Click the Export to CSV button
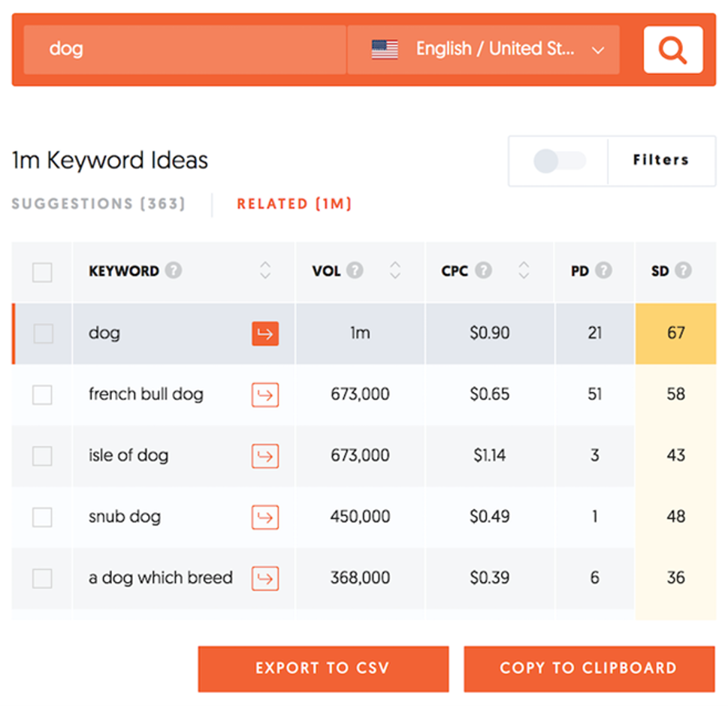 point(323,668)
